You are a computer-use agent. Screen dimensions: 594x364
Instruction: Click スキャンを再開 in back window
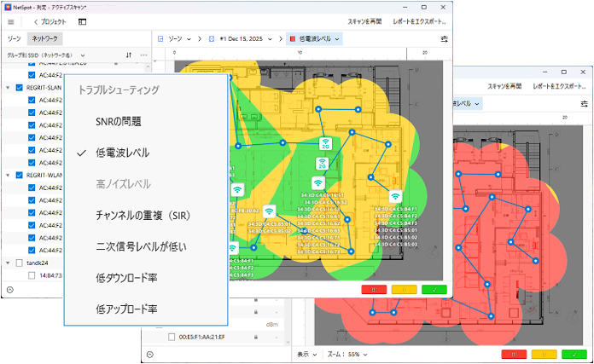504,87
